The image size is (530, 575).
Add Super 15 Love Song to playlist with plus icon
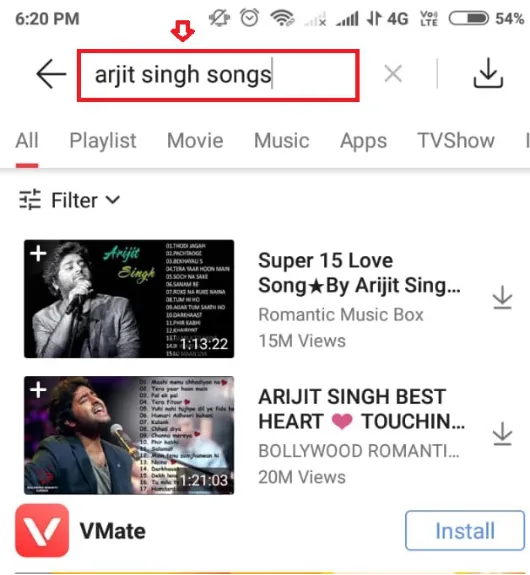pos(38,253)
